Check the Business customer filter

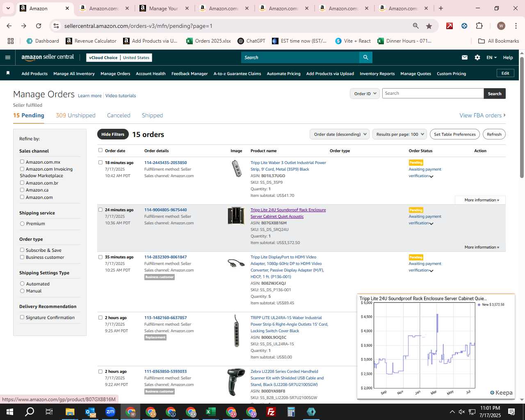tap(22, 257)
